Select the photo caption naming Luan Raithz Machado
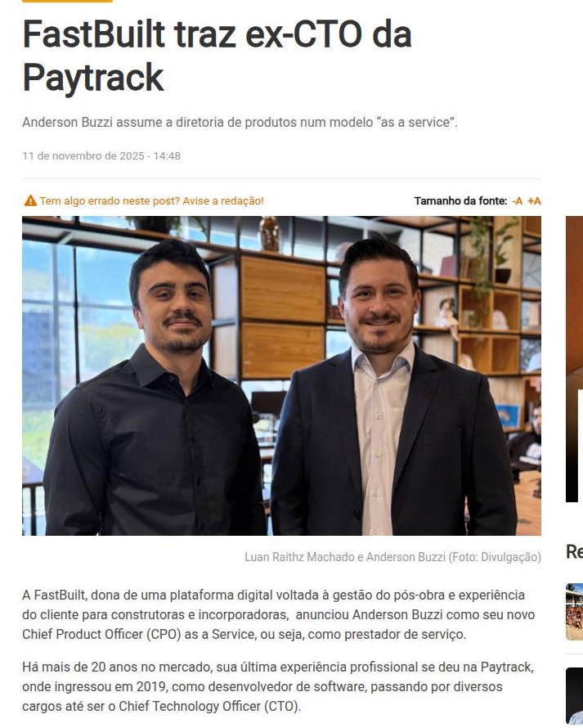Screen dimensions: 583x728 click(x=392, y=557)
